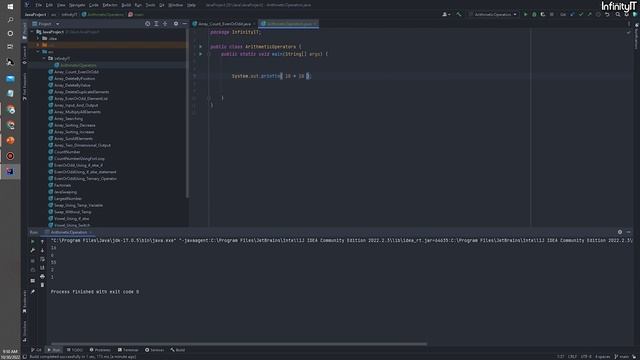The image size is (640, 360).
Task: Open the Refactor menu
Action: click(110, 5)
